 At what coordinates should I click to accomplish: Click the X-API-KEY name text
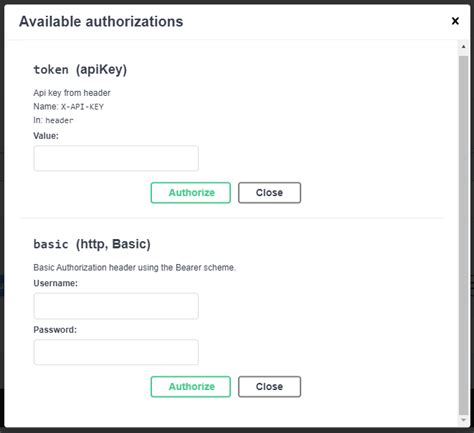[x=82, y=107]
